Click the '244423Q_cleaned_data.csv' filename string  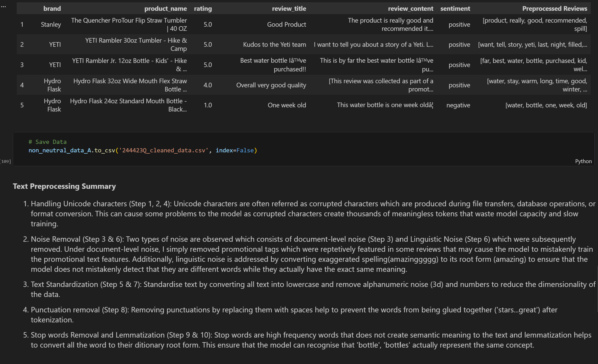point(163,150)
